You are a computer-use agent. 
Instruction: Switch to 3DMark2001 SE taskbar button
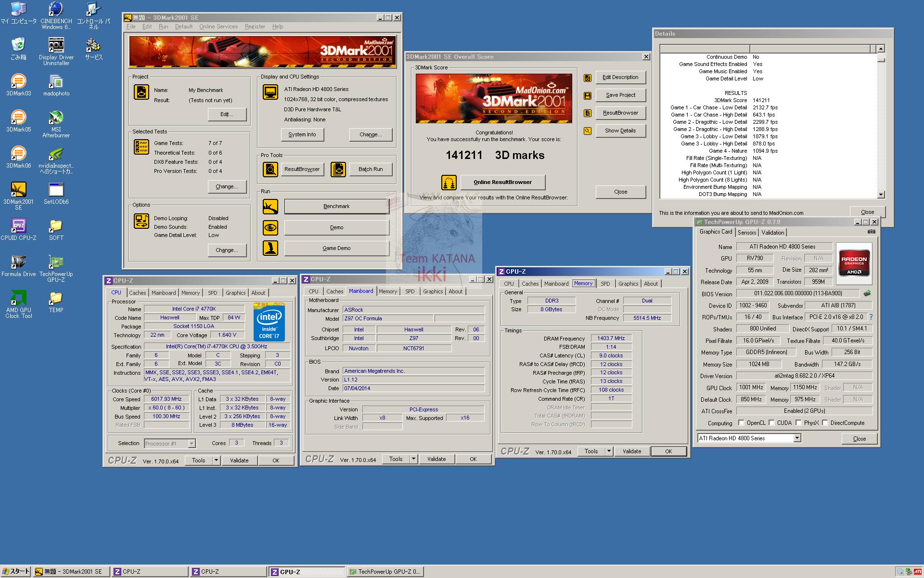pos(71,572)
